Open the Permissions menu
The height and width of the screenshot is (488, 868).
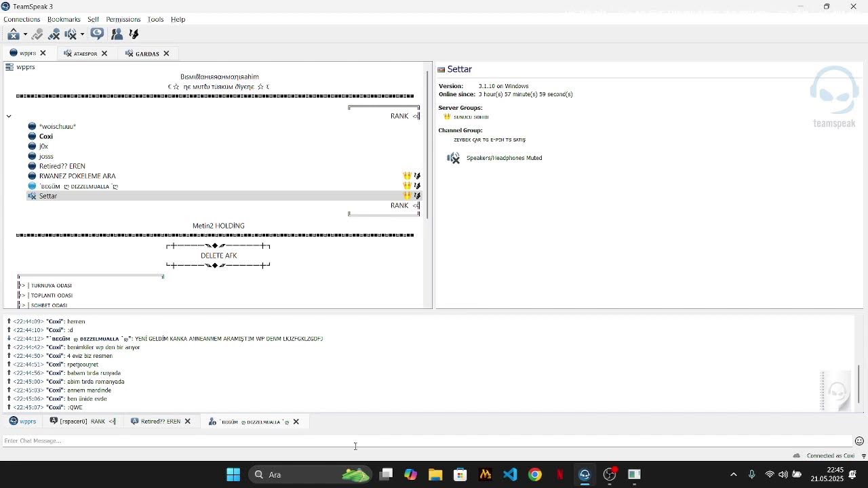point(123,20)
